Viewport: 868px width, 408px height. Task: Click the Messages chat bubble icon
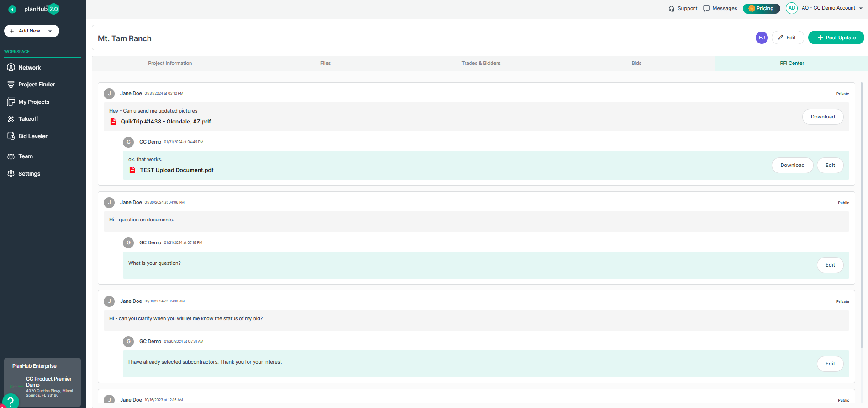click(x=706, y=9)
